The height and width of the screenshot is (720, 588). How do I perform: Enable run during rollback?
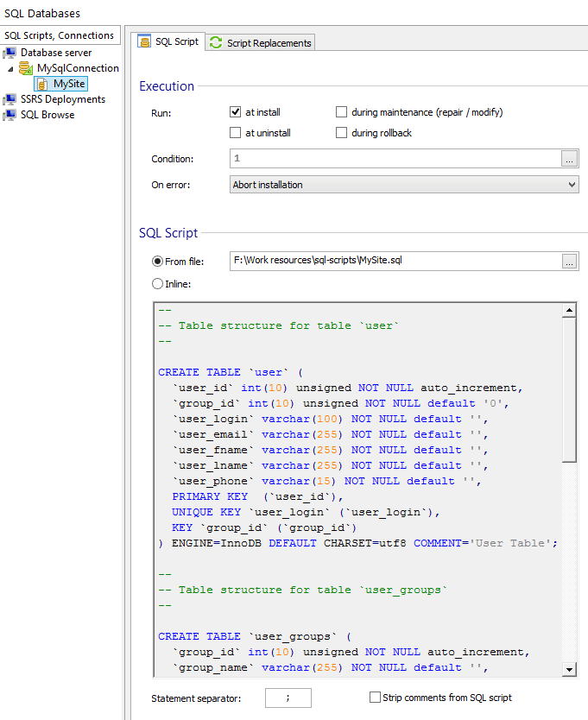tap(341, 133)
